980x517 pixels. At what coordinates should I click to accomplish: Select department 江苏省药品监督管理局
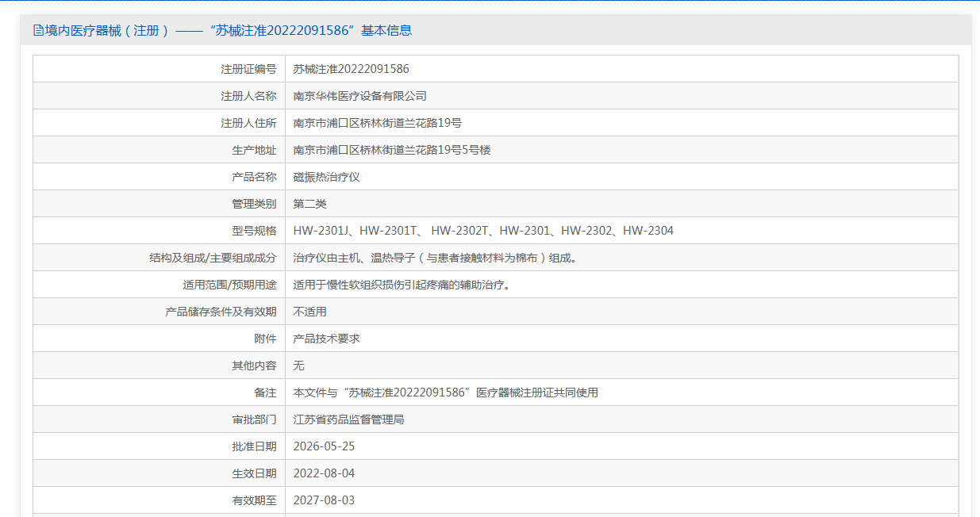pos(349,419)
